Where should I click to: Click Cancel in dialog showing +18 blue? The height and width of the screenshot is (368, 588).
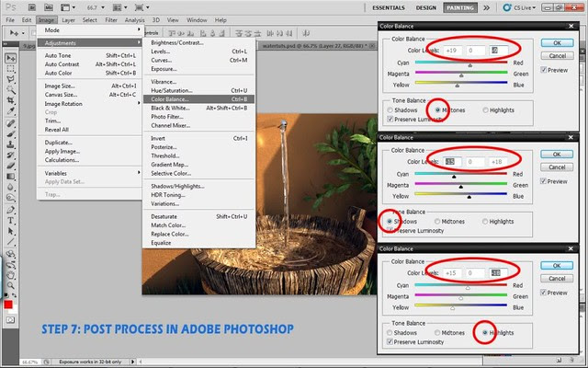tap(557, 167)
